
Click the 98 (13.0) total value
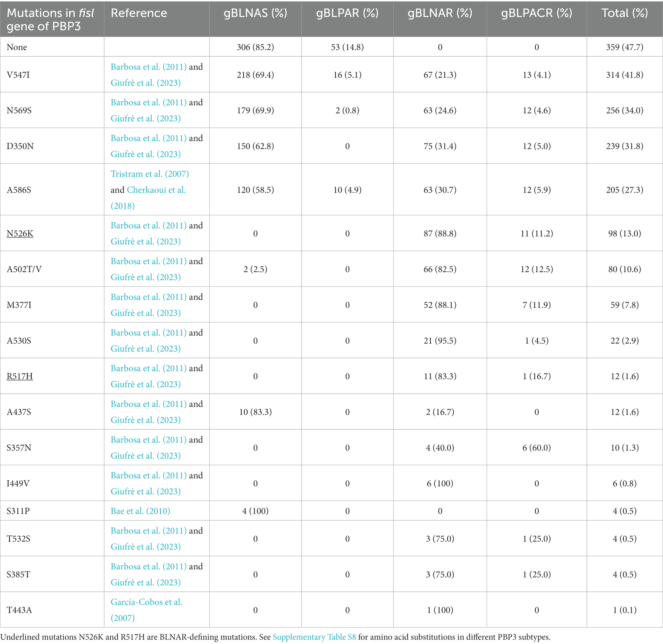click(625, 234)
